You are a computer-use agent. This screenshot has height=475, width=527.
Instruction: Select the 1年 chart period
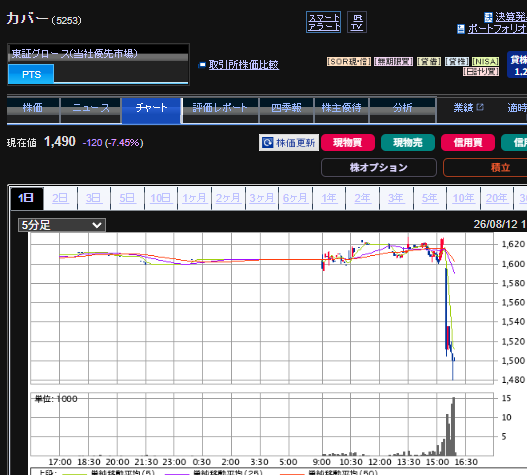click(x=329, y=198)
